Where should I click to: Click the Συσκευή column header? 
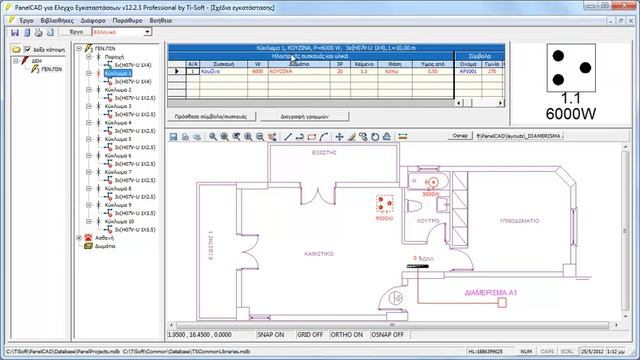pyautogui.click(x=223, y=64)
